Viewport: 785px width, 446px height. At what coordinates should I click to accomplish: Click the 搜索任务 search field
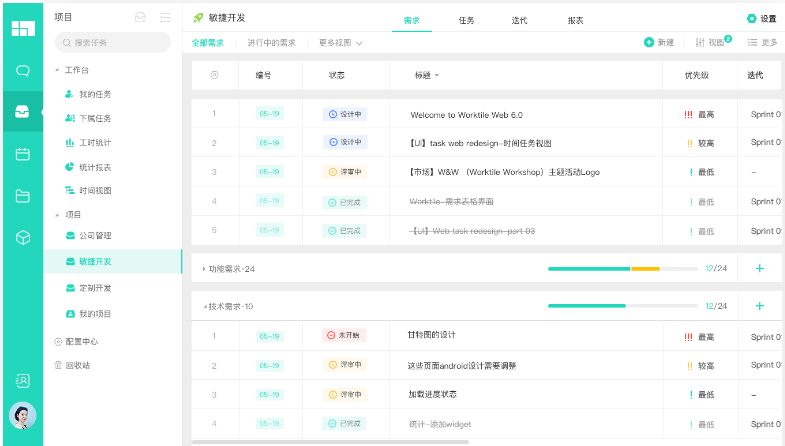pyautogui.click(x=115, y=43)
